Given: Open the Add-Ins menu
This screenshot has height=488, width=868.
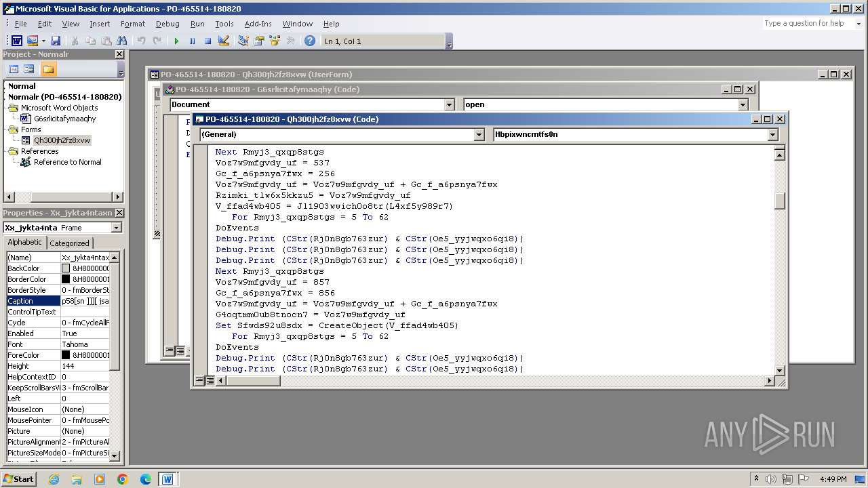Looking at the screenshot, I should [x=258, y=24].
